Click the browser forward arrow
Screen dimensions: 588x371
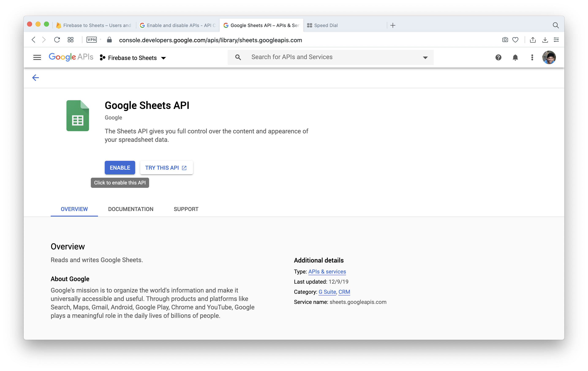point(44,40)
